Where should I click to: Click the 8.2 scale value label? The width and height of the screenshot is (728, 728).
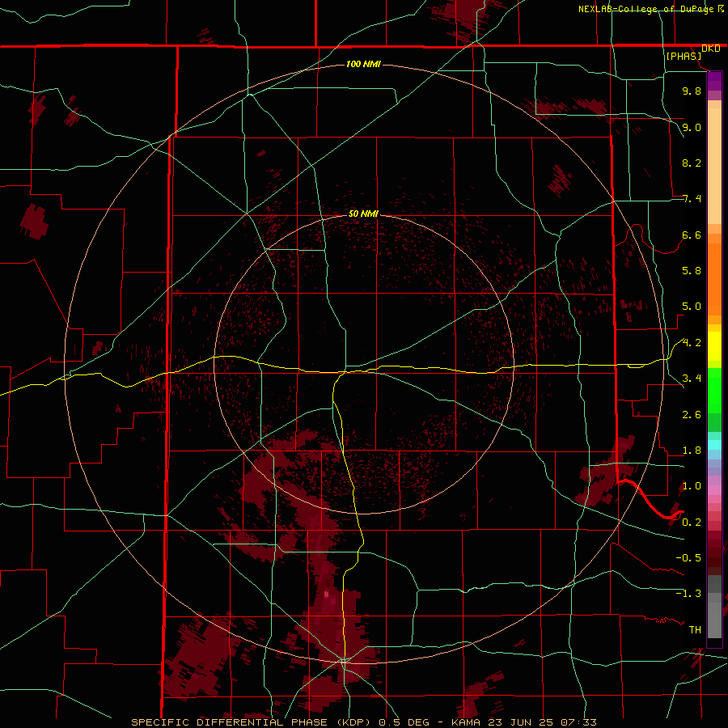[692, 163]
